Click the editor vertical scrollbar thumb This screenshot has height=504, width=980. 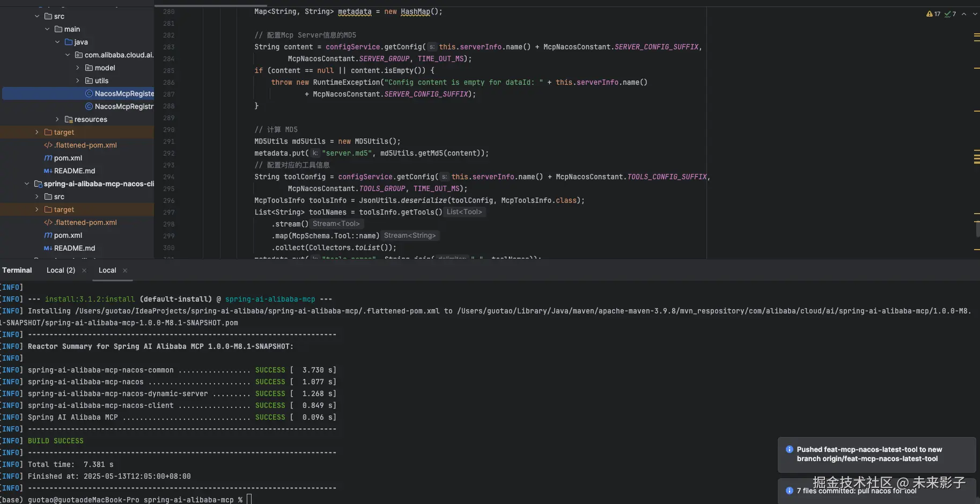coord(977,229)
